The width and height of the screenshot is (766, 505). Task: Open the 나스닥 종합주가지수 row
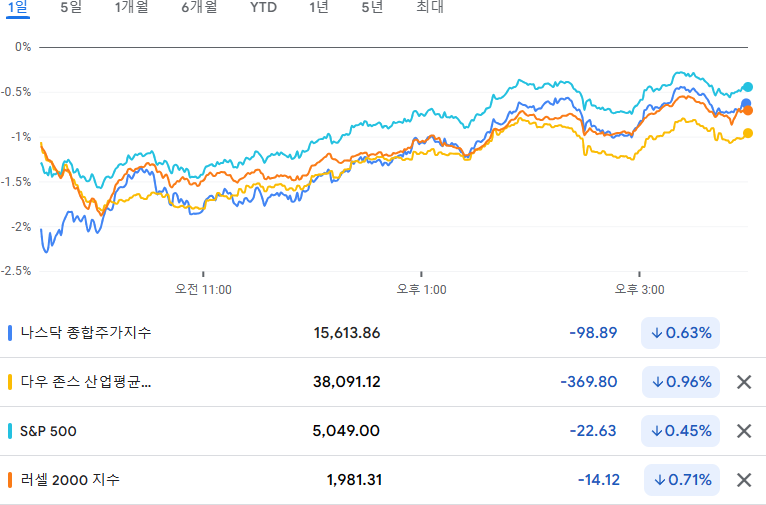[x=383, y=333]
